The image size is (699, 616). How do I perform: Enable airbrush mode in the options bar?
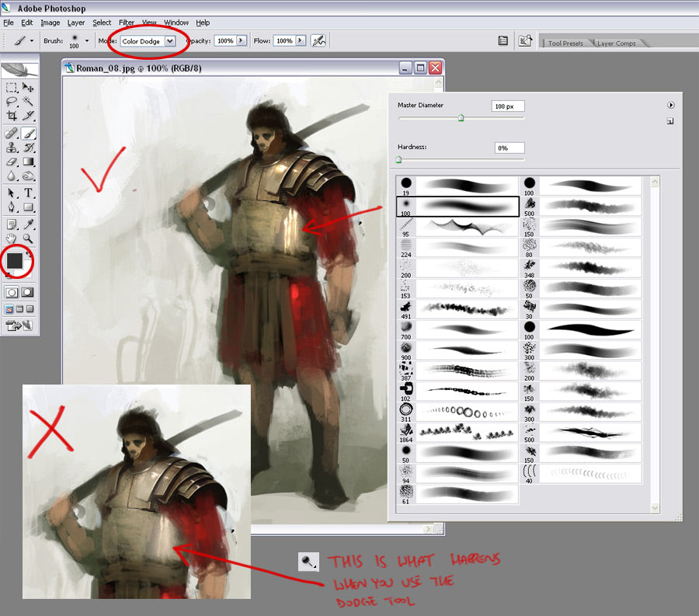[318, 40]
